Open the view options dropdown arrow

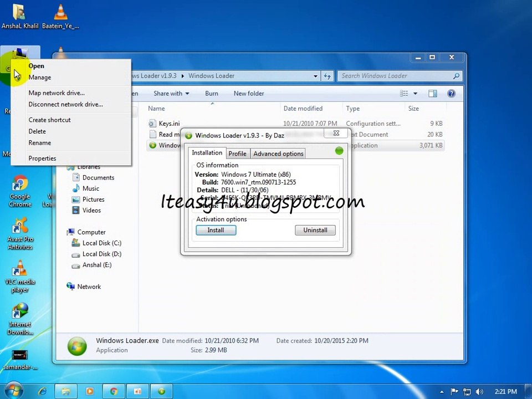[x=415, y=93]
